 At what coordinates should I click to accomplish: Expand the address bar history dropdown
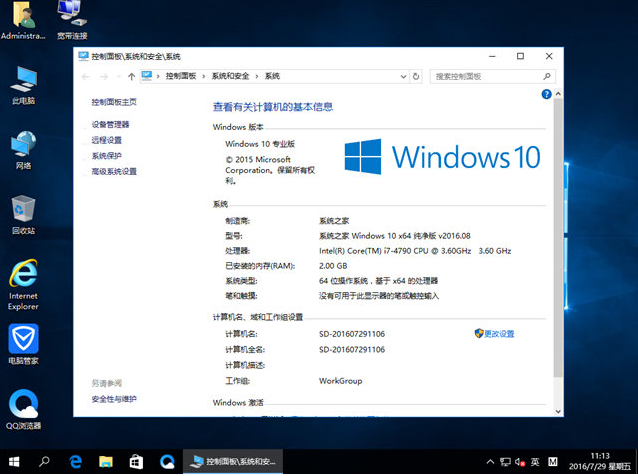point(402,76)
